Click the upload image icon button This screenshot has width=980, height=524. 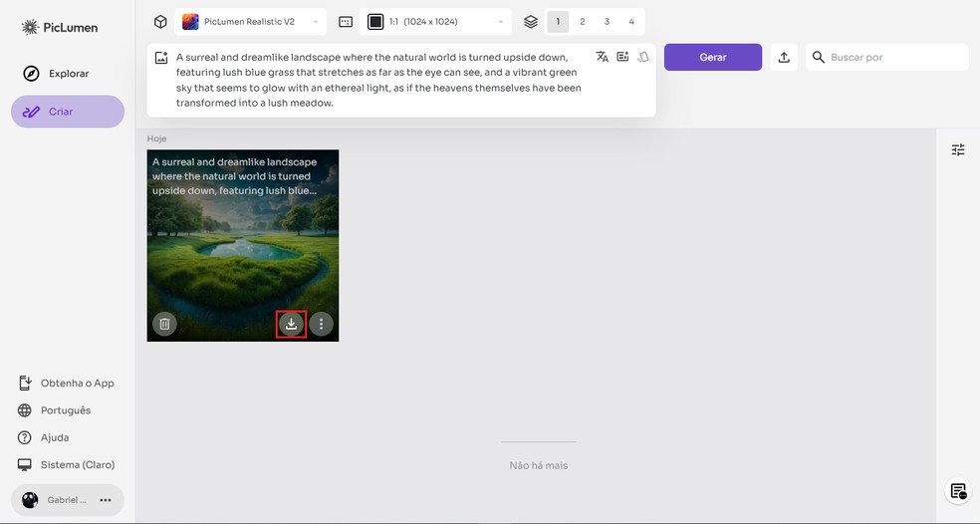point(784,57)
